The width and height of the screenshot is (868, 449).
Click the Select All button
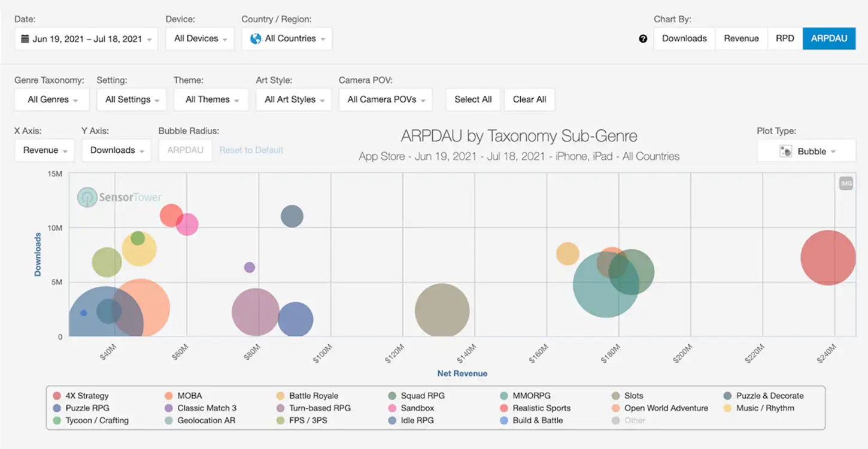473,99
